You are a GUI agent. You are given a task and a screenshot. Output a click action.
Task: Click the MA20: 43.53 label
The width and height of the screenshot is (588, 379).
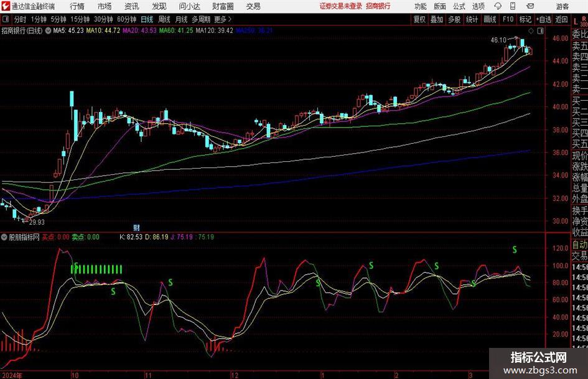139,30
